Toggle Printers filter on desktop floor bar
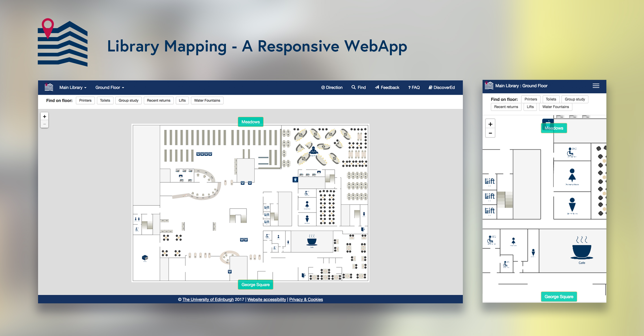The height and width of the screenshot is (336, 644). click(x=85, y=100)
